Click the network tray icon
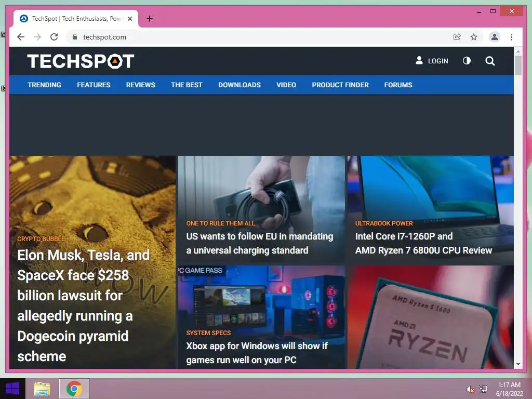Viewport: 532px width, 399px height. 483,389
